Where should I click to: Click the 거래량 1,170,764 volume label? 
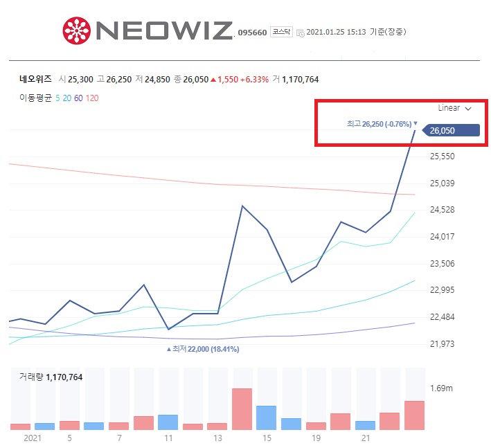pos(51,377)
